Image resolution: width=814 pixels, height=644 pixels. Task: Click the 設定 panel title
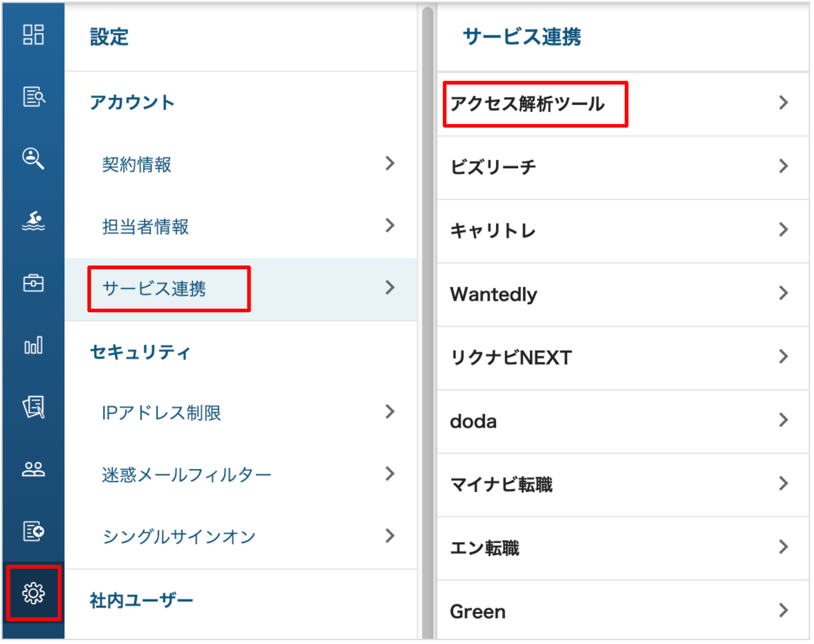point(109,37)
